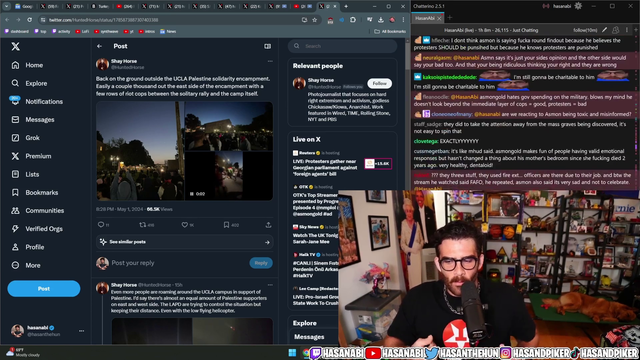The image size is (640, 360).
Task: Open Grok from the sidebar
Action: pos(25,138)
